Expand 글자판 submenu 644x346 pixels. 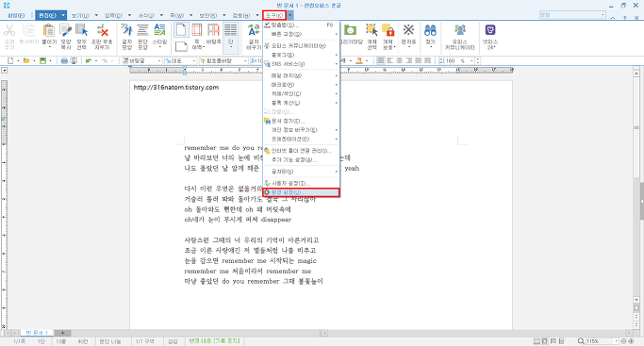(x=301, y=172)
